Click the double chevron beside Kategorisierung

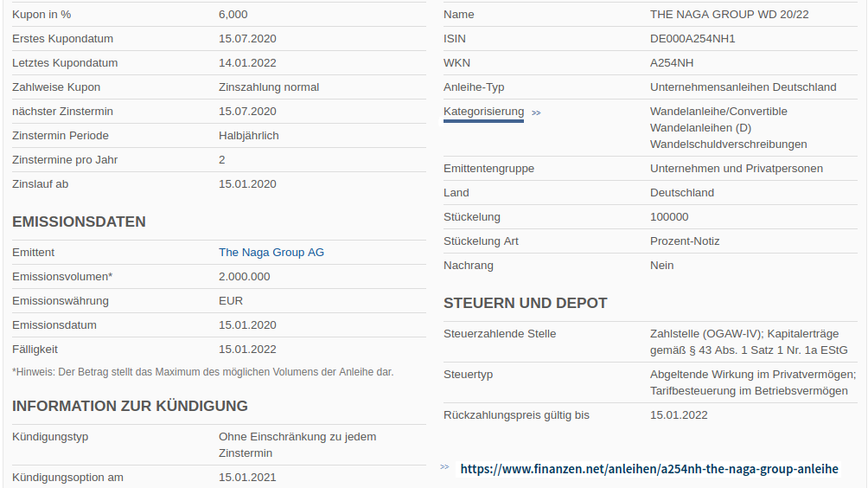click(x=536, y=112)
